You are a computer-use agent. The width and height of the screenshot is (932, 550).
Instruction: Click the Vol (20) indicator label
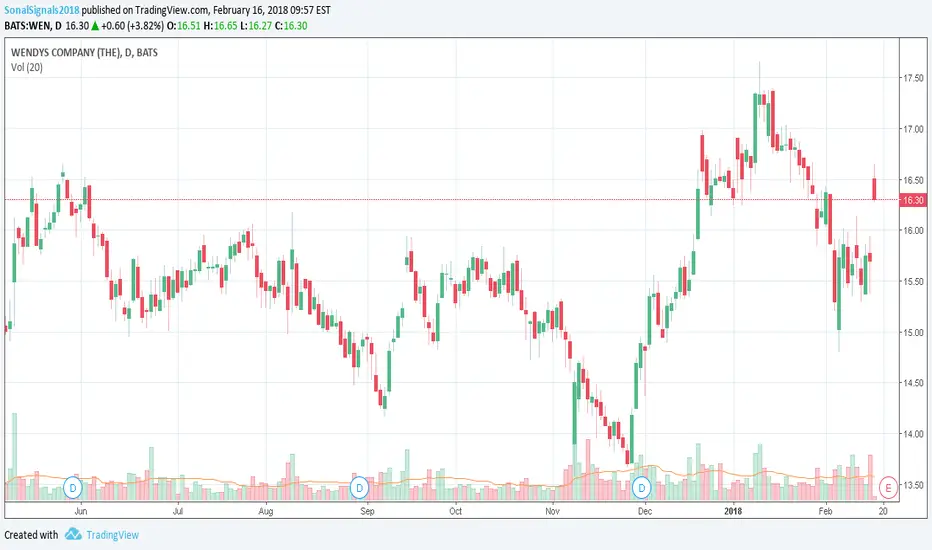pos(27,67)
